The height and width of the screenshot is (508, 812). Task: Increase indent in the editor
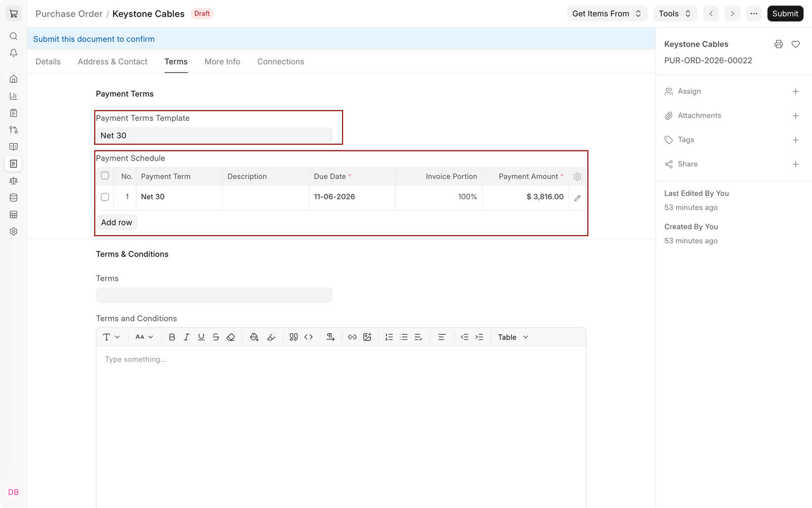tap(479, 337)
